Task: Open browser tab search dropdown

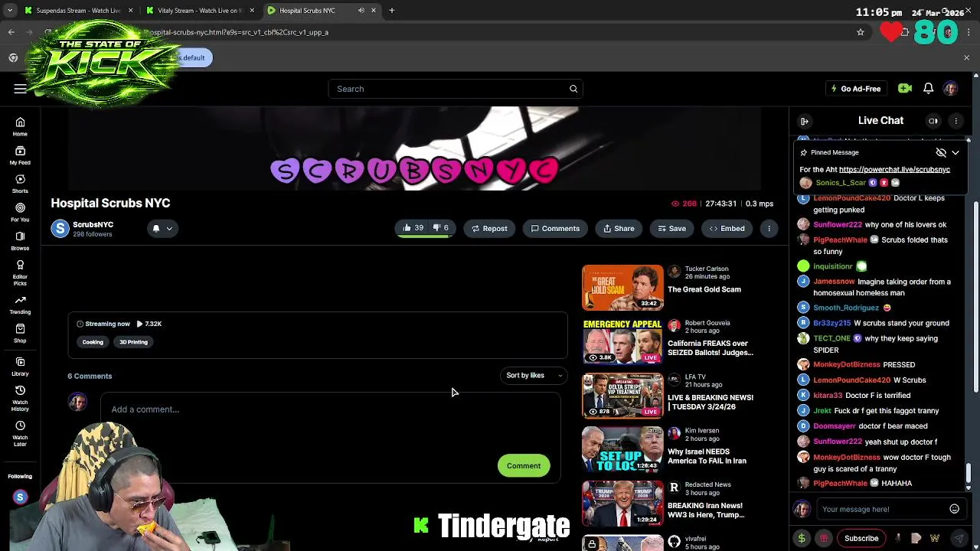Action: tap(10, 11)
